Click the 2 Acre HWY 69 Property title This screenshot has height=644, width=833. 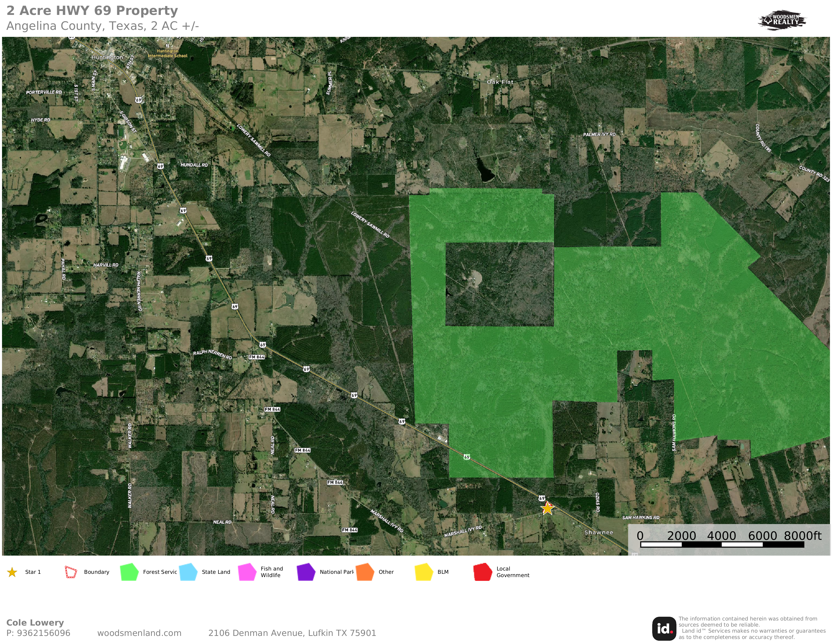[x=92, y=11]
